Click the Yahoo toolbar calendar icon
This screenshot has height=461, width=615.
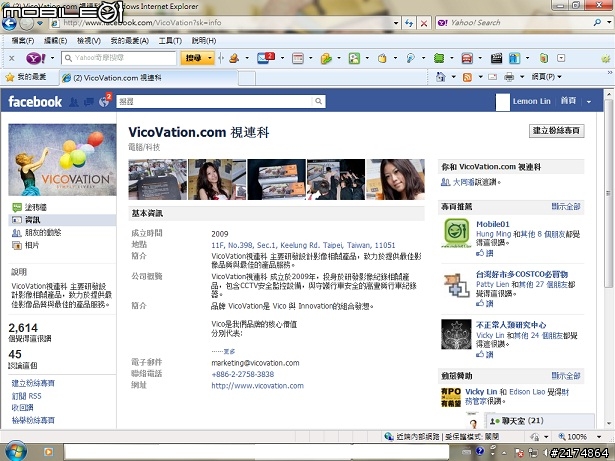click(298, 58)
